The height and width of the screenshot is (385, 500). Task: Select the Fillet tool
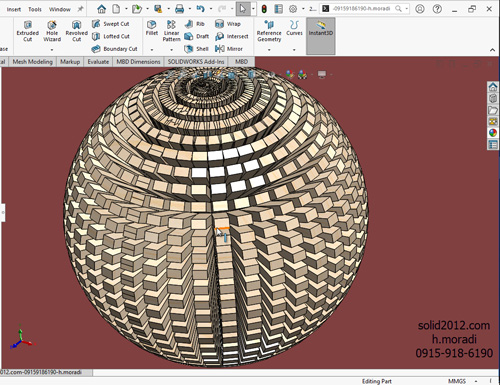(x=152, y=28)
